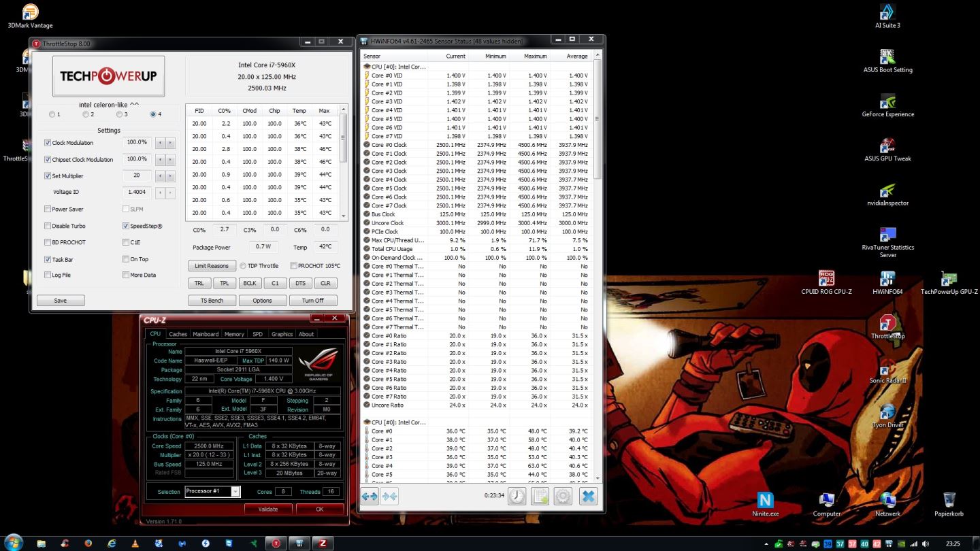Viewport: 980px width, 551px height.
Task: Open 3DMark Vantage desktop icon
Action: click(x=30, y=17)
